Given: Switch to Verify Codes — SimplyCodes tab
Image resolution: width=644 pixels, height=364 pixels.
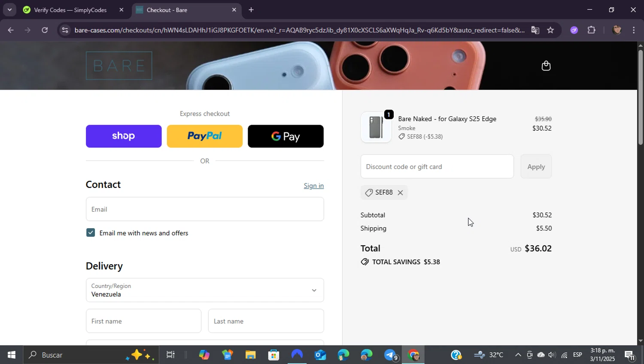Looking at the screenshot, I should pyautogui.click(x=70, y=10).
